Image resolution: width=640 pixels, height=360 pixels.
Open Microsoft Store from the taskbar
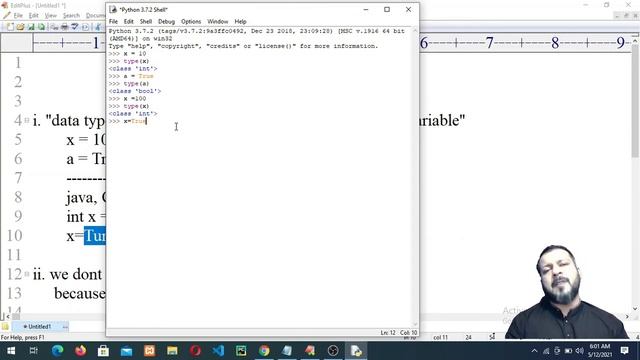(x=103, y=351)
